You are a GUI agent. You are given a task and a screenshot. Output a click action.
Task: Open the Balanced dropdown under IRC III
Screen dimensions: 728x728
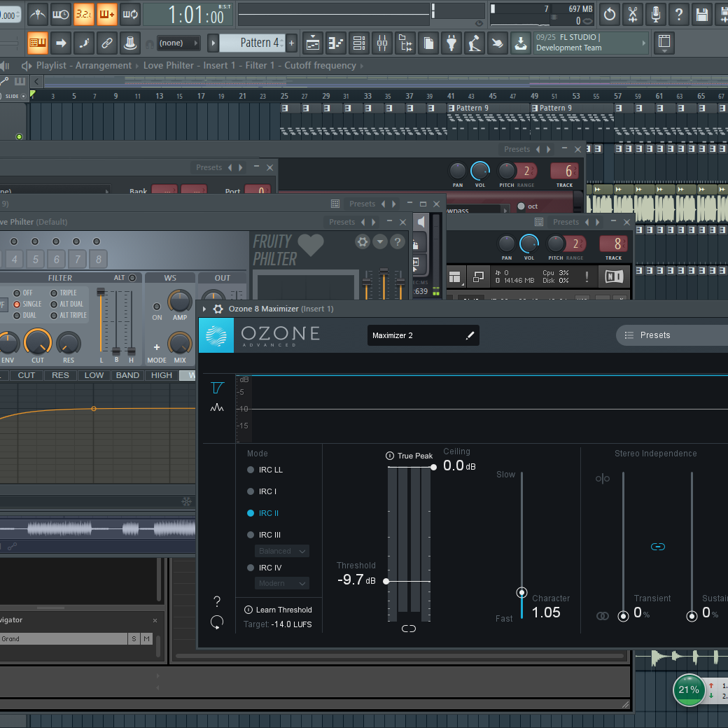click(282, 551)
